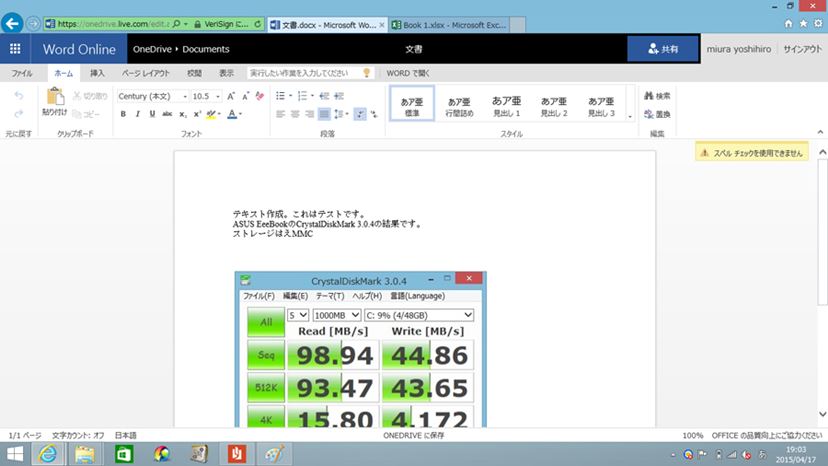Click the grow font size icon
Image resolution: width=828 pixels, height=466 pixels.
coord(231,96)
